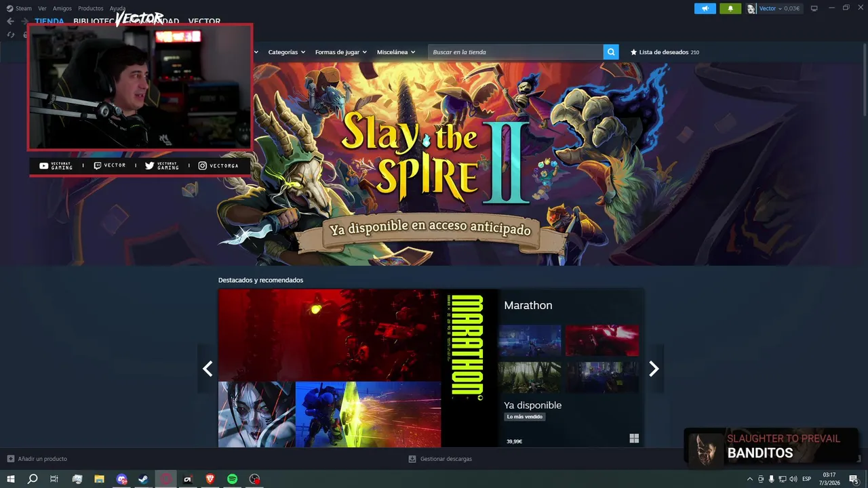868x488 pixels.
Task: Show hidden system tray icons
Action: pos(749,479)
